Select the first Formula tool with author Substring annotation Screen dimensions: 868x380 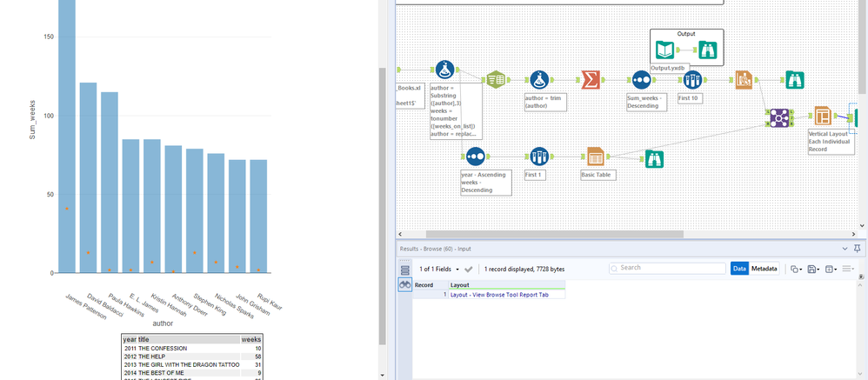pyautogui.click(x=445, y=70)
